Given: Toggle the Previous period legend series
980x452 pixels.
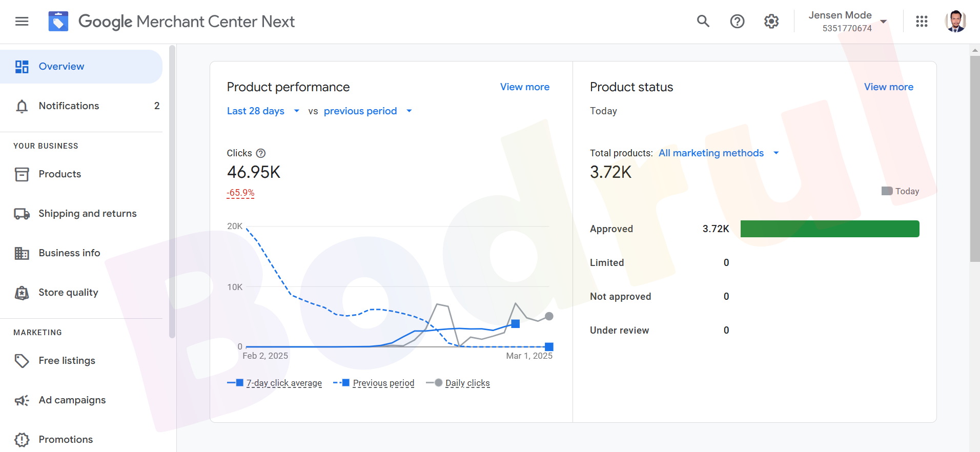Looking at the screenshot, I should [x=374, y=383].
